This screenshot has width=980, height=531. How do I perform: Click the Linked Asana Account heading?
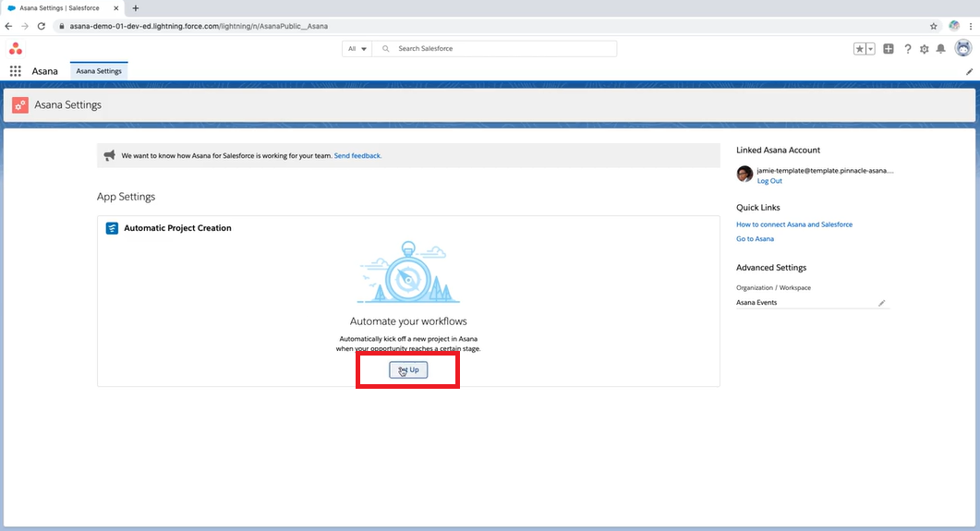coord(778,150)
